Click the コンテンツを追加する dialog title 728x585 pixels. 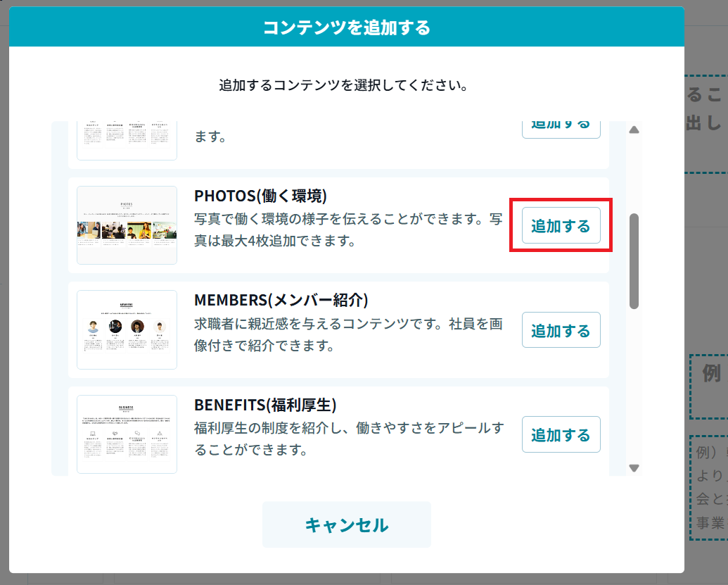[x=346, y=27]
